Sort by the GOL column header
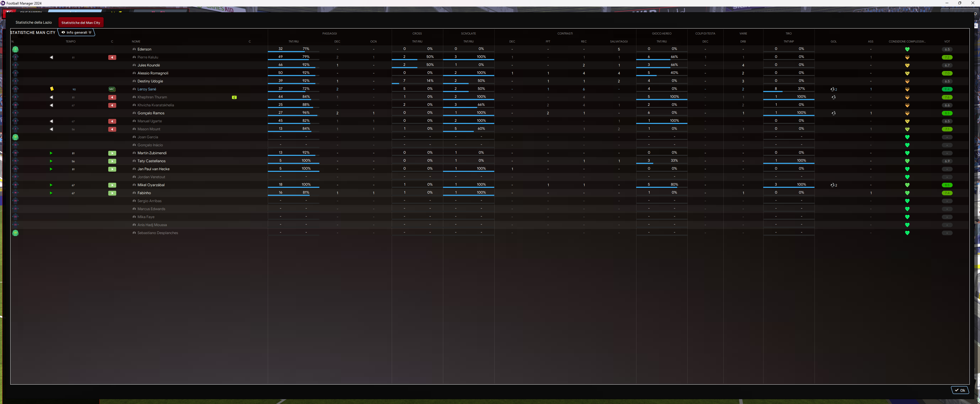980x404 pixels. (834, 42)
